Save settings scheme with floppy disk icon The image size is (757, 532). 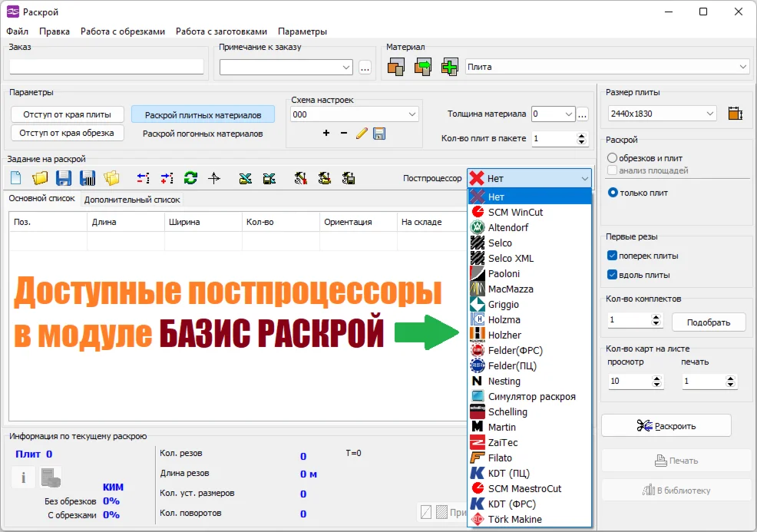(x=379, y=134)
